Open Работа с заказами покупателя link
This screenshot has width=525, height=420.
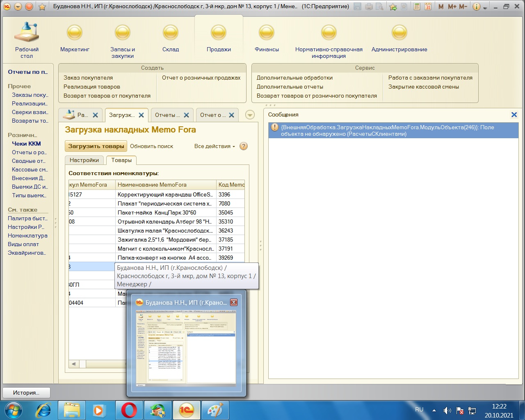click(430, 78)
